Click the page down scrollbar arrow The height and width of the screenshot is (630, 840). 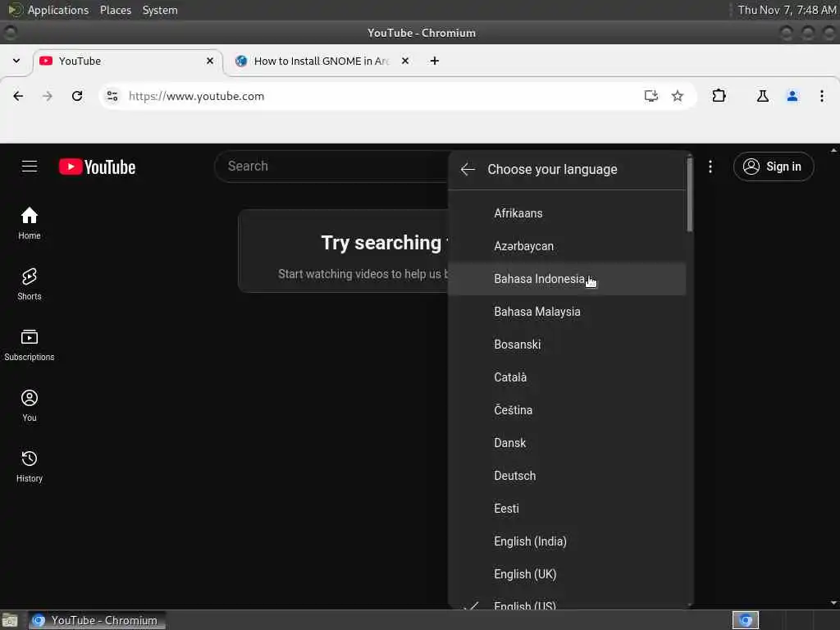833,603
